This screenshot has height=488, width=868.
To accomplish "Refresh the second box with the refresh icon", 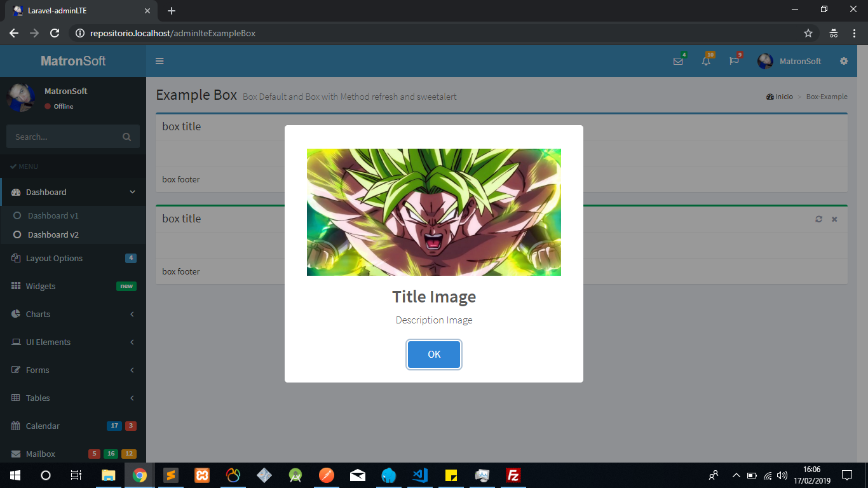I will coord(818,219).
